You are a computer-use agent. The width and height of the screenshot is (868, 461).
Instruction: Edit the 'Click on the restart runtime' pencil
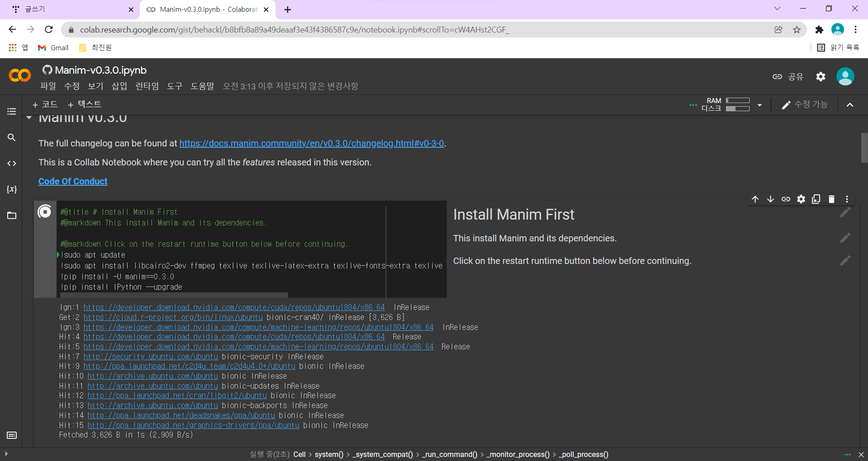coord(845,260)
